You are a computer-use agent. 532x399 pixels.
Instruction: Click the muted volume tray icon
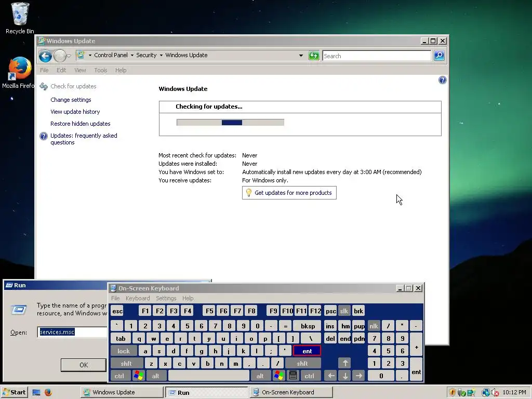tap(495, 393)
